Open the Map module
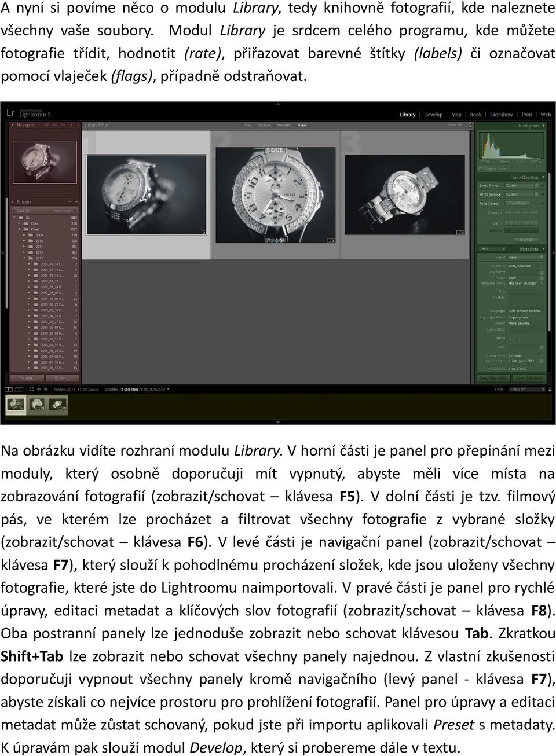 point(456,115)
